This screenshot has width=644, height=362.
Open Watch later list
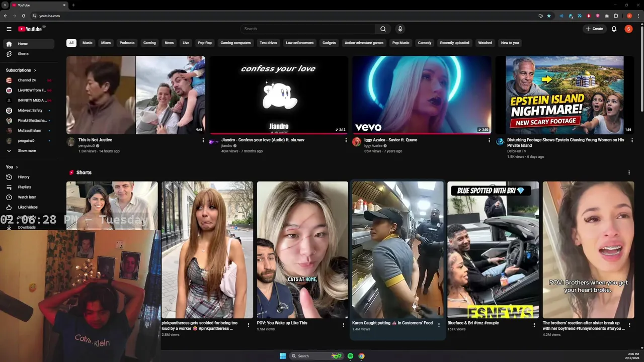coord(28,197)
